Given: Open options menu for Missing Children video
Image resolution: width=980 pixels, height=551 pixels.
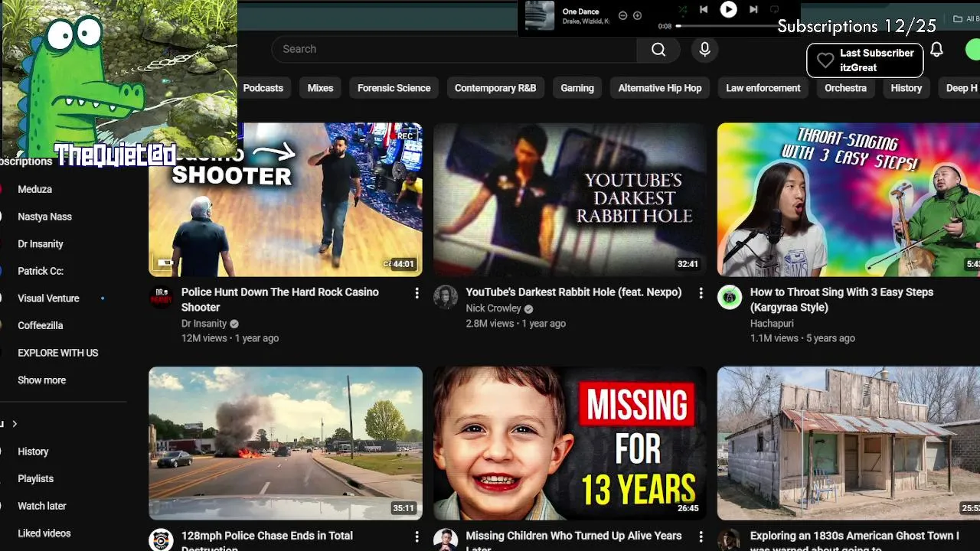Looking at the screenshot, I should pos(701,537).
